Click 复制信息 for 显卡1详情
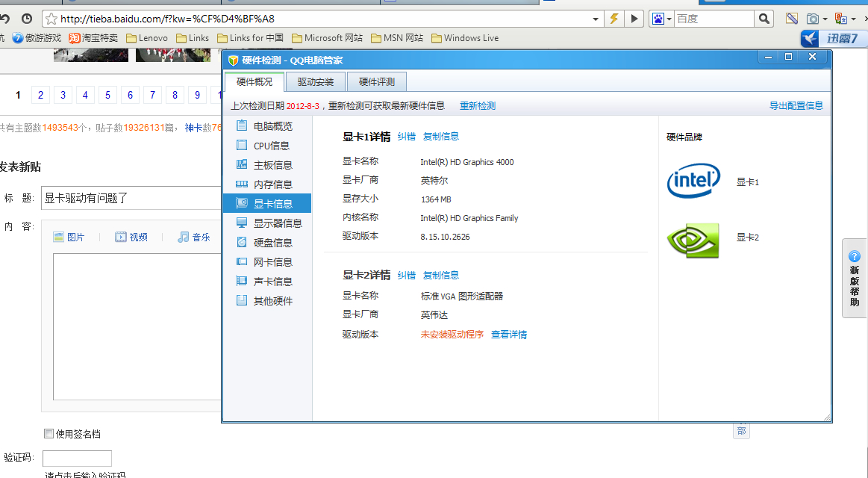 pyautogui.click(x=440, y=136)
